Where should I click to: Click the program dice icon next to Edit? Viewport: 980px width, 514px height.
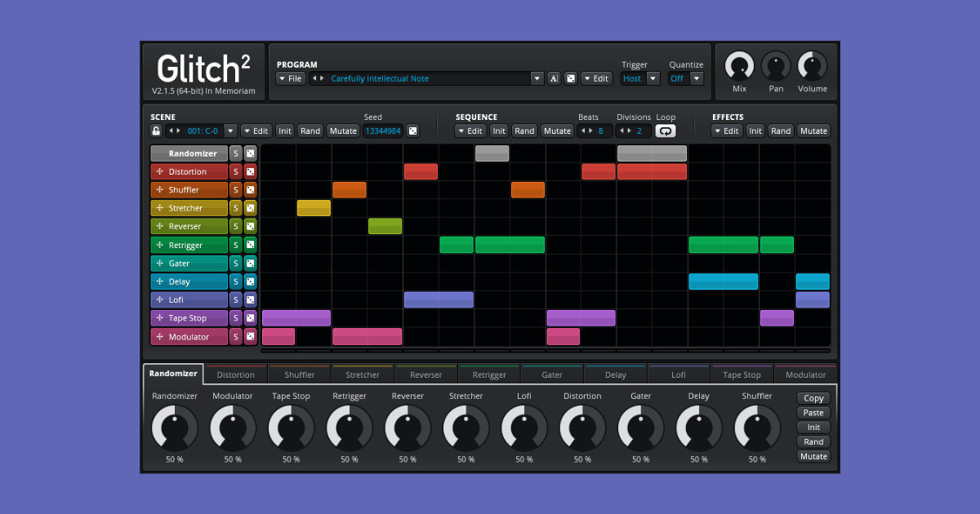coord(571,78)
